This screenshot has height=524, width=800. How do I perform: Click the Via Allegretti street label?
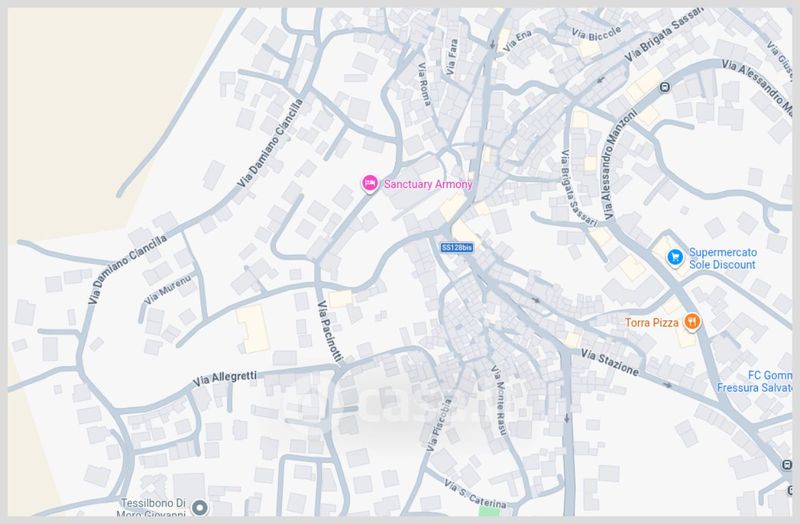(225, 379)
